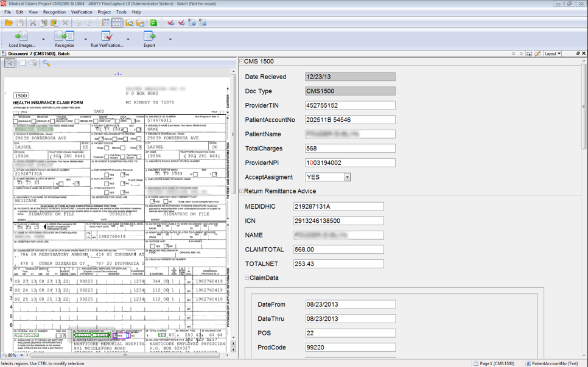The width and height of the screenshot is (588, 367).
Task: Collapse the CMS 1500 section
Action: pos(242,61)
